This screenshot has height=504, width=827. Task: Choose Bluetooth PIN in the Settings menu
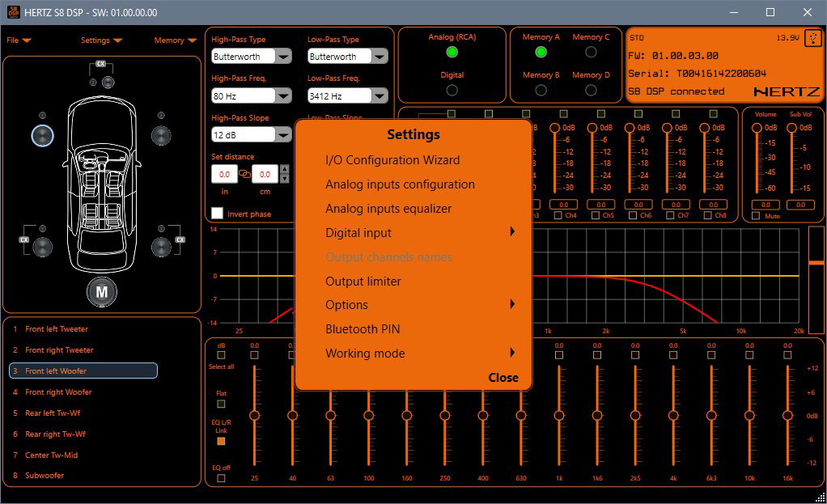pyautogui.click(x=363, y=329)
